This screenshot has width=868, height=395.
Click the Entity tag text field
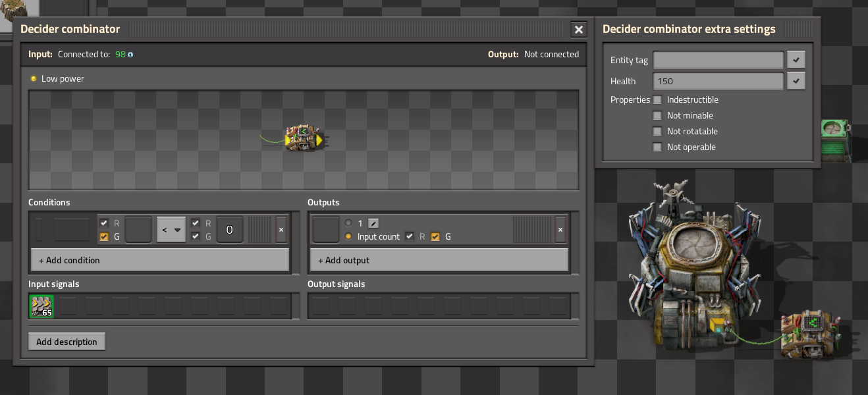tap(719, 60)
